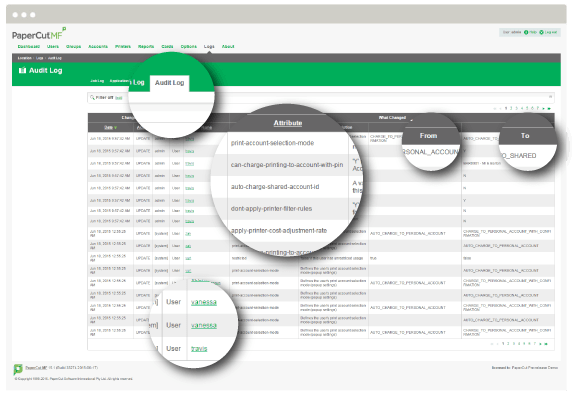Open the Groups section
The width and height of the screenshot is (572, 400).
click(x=73, y=47)
